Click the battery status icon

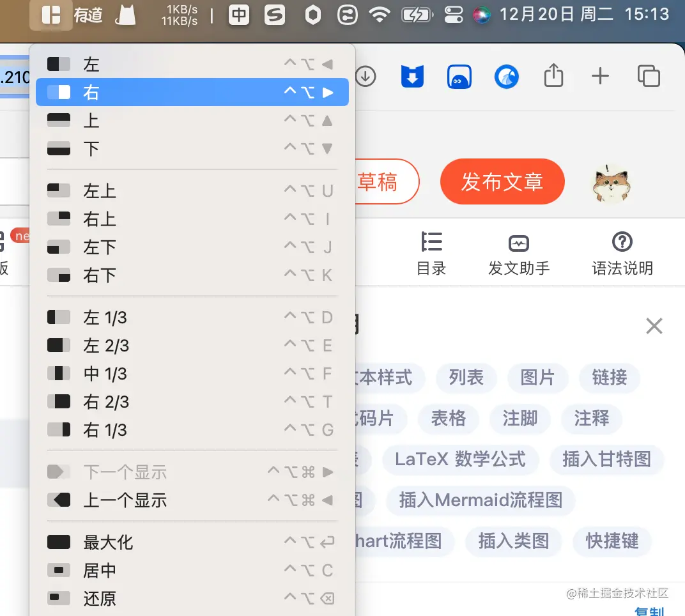click(x=417, y=15)
